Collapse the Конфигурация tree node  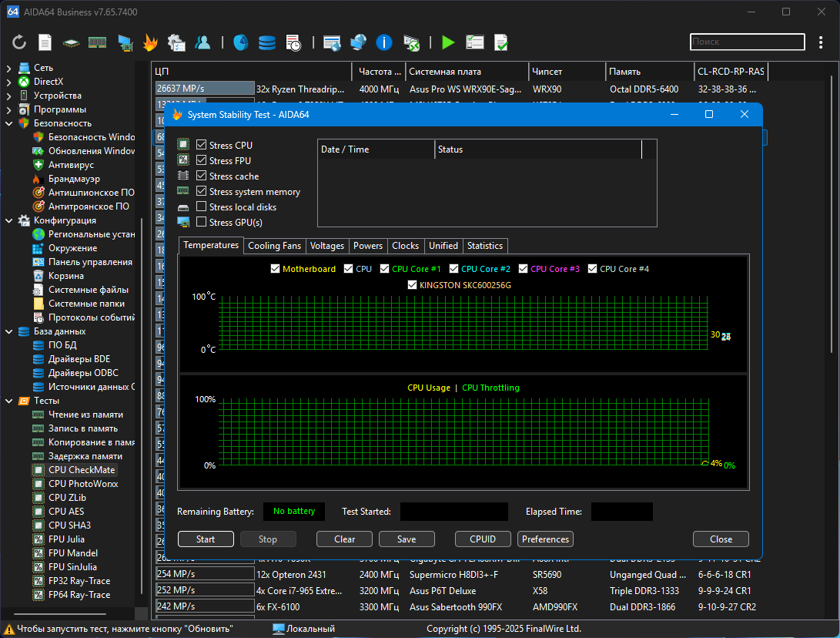pos(8,220)
